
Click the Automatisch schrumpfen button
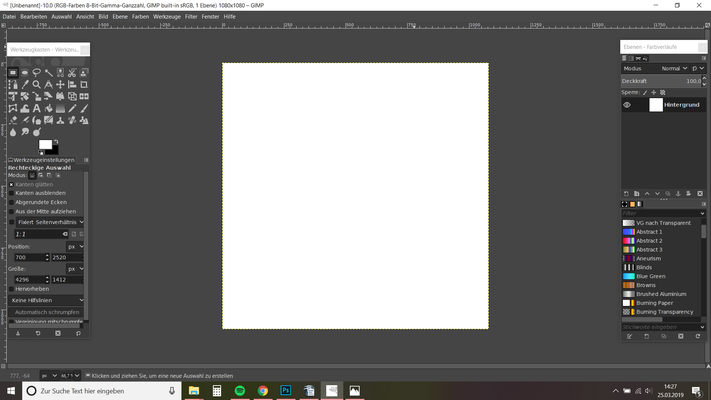click(46, 312)
